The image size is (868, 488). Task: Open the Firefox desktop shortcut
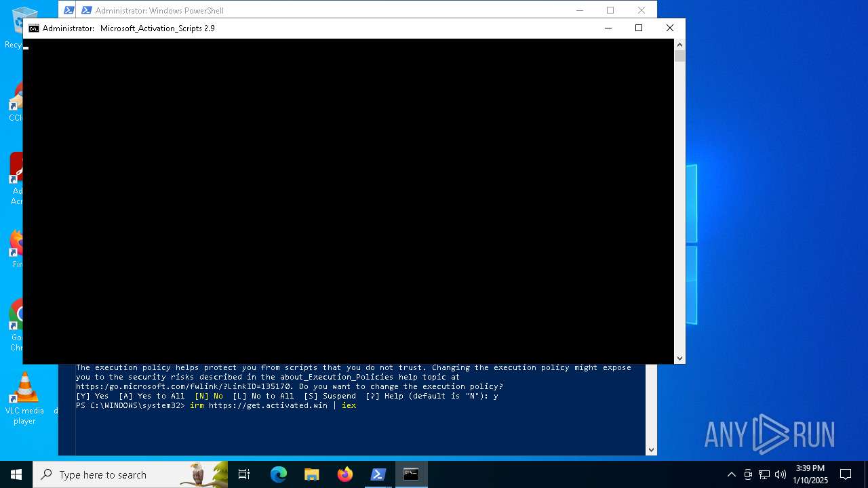click(16, 248)
